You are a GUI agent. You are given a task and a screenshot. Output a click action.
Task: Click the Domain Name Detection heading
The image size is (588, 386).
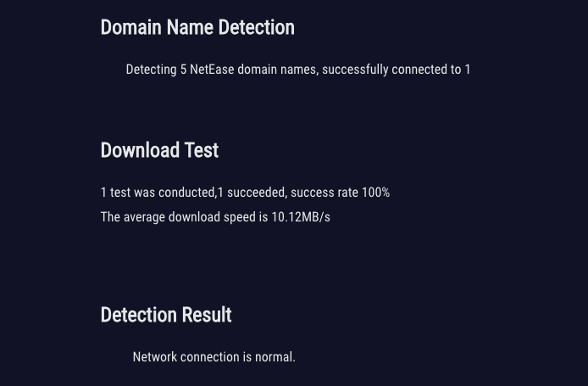[x=197, y=27]
